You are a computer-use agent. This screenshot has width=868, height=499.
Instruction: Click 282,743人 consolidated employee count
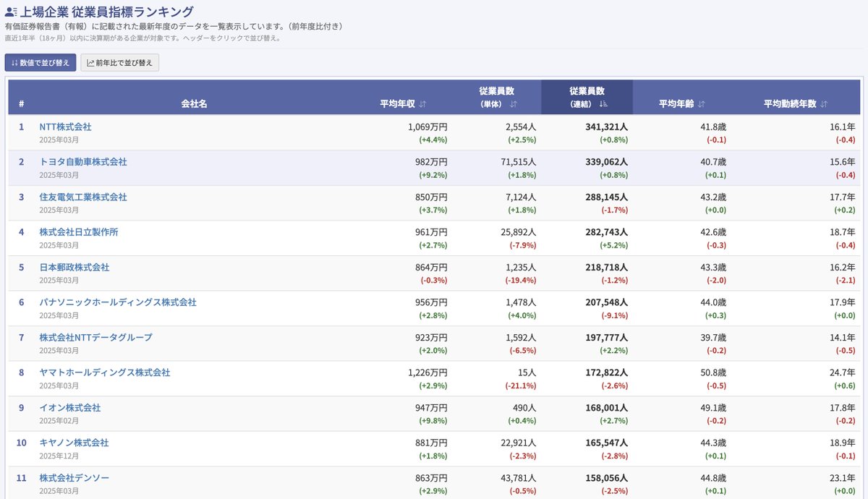[606, 232]
